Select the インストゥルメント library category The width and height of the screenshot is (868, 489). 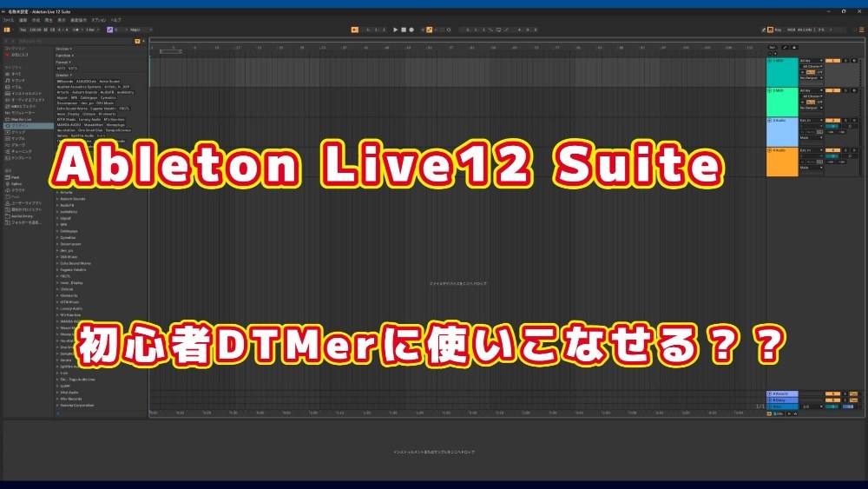pos(25,94)
